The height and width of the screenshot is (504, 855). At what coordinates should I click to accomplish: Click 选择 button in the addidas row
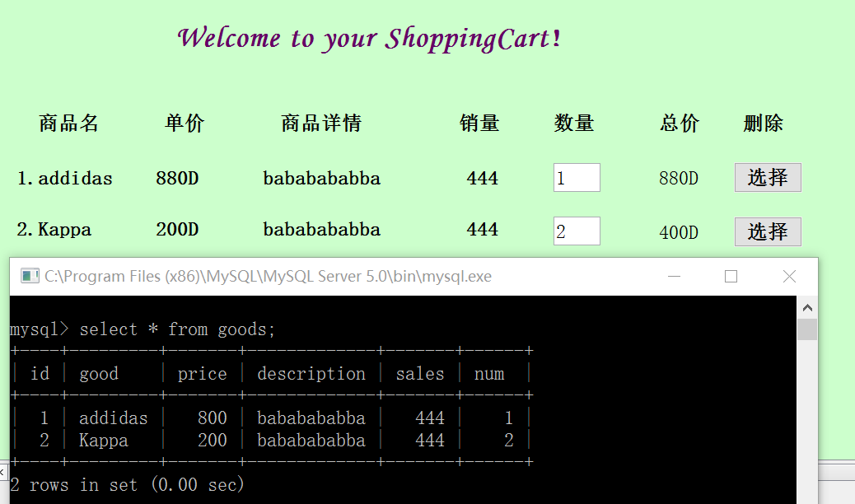768,177
